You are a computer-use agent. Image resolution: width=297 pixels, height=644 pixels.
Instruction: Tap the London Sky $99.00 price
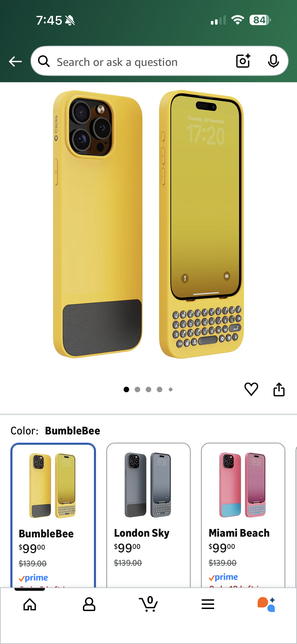[127, 547]
